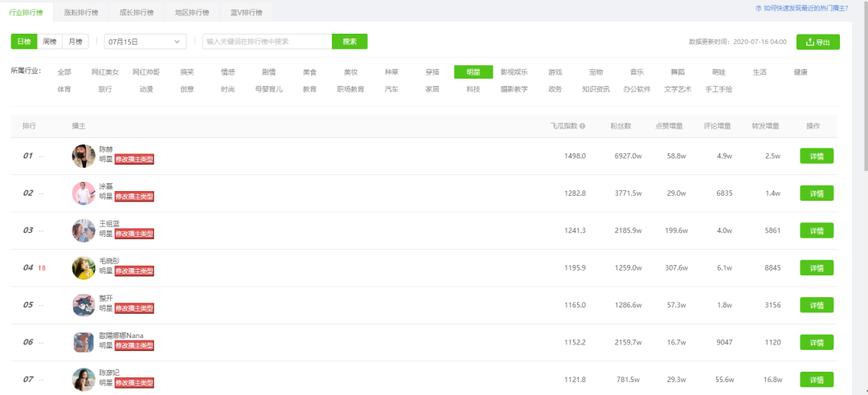
Task: Click the green 搜索 button
Action: (x=350, y=42)
